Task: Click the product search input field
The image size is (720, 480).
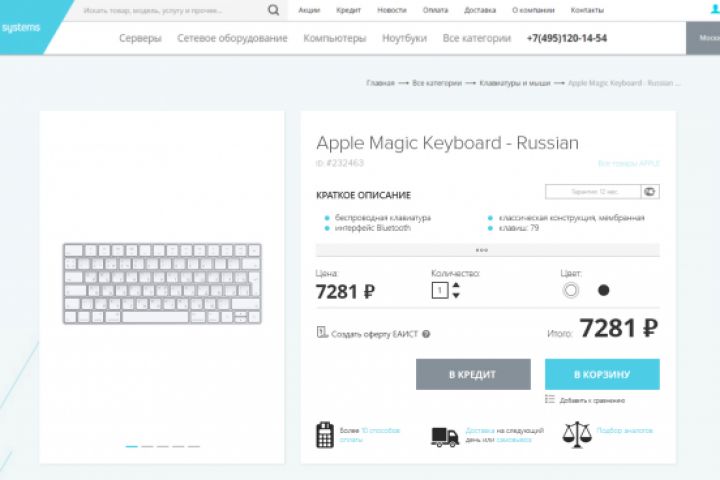Action: coord(170,10)
